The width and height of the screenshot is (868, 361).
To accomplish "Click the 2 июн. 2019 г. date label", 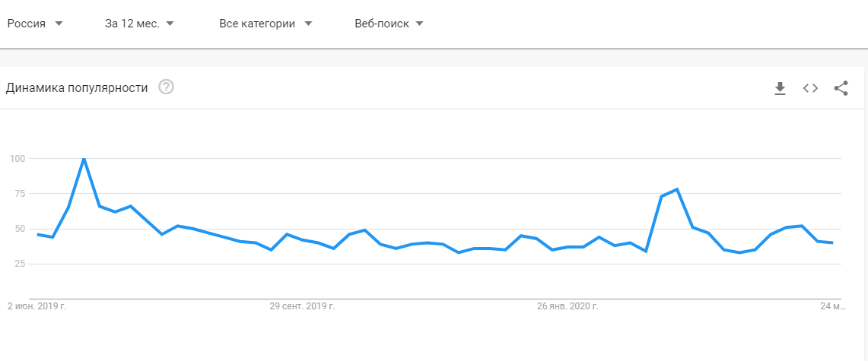I will click(37, 306).
